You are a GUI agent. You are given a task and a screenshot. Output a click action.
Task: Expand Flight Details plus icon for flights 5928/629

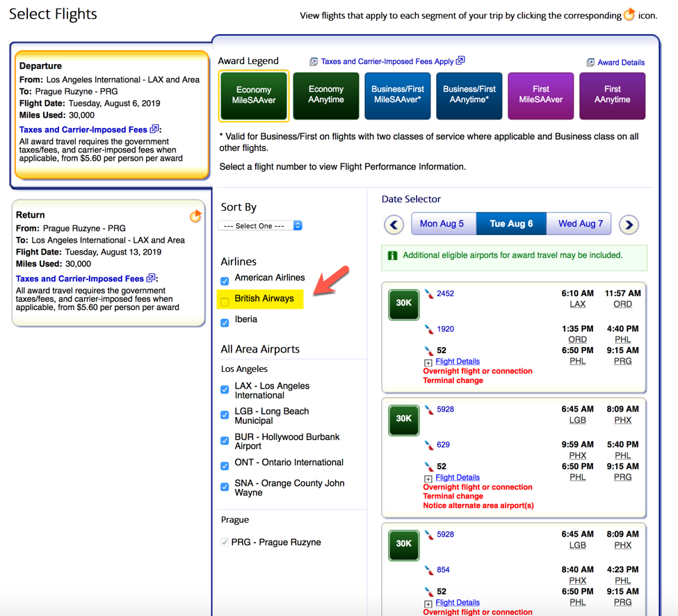coord(428,478)
